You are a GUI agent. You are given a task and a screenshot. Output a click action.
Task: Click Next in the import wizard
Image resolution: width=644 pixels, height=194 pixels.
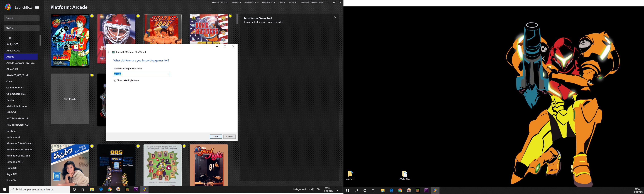(216, 137)
